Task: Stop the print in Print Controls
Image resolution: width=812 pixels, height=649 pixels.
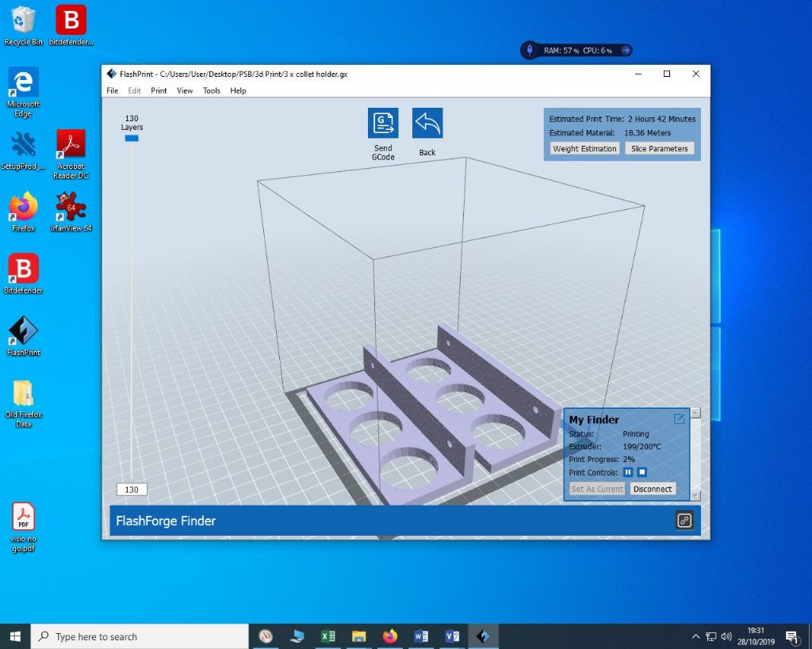Action: pyautogui.click(x=642, y=472)
